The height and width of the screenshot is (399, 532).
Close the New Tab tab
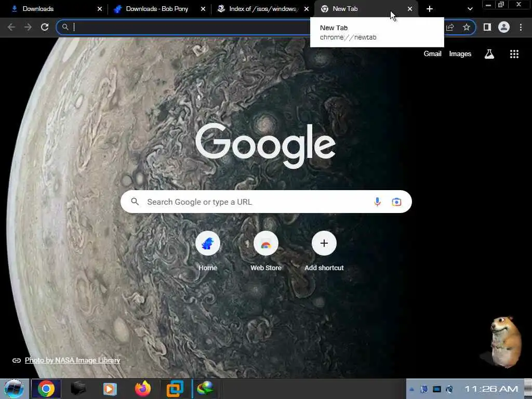click(x=410, y=9)
